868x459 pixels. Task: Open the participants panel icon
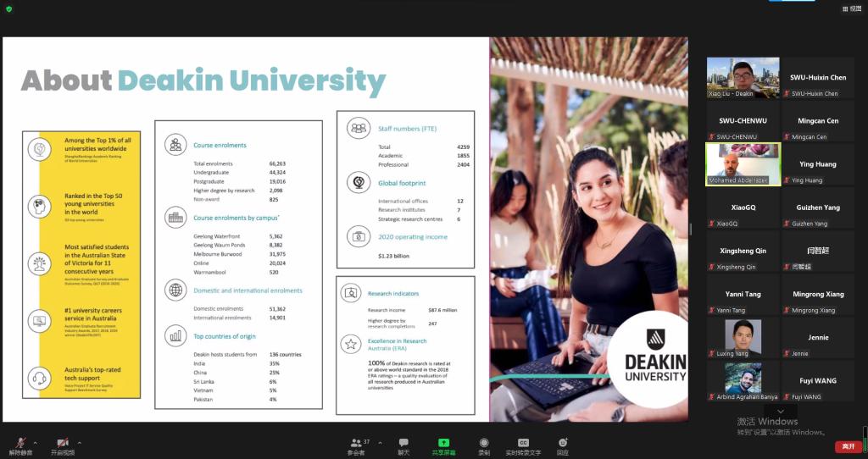click(x=356, y=443)
